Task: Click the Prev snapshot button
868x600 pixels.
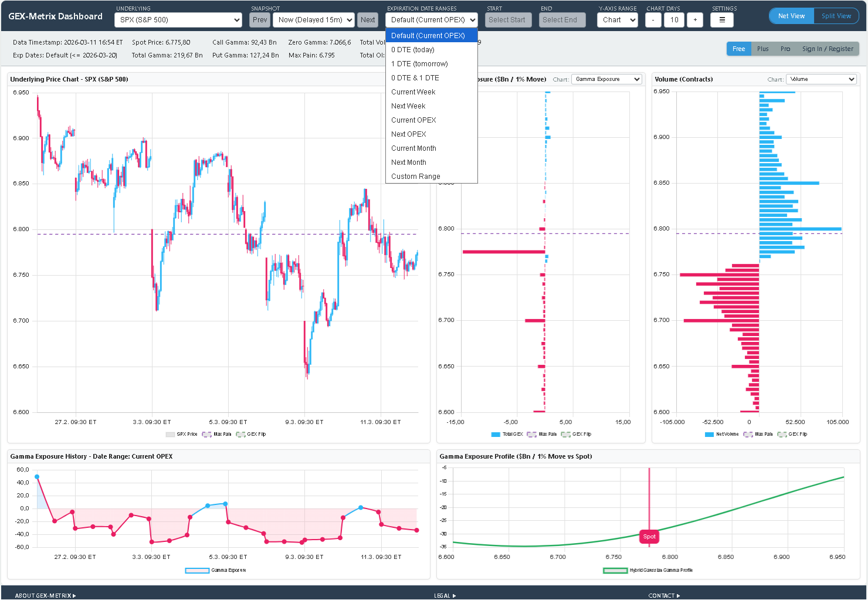Action: click(x=259, y=19)
